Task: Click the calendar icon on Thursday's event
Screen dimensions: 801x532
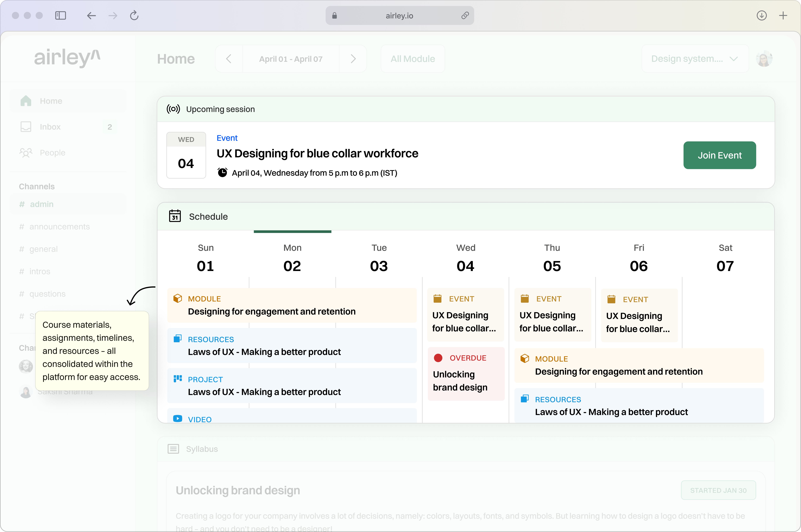Action: pos(525,299)
